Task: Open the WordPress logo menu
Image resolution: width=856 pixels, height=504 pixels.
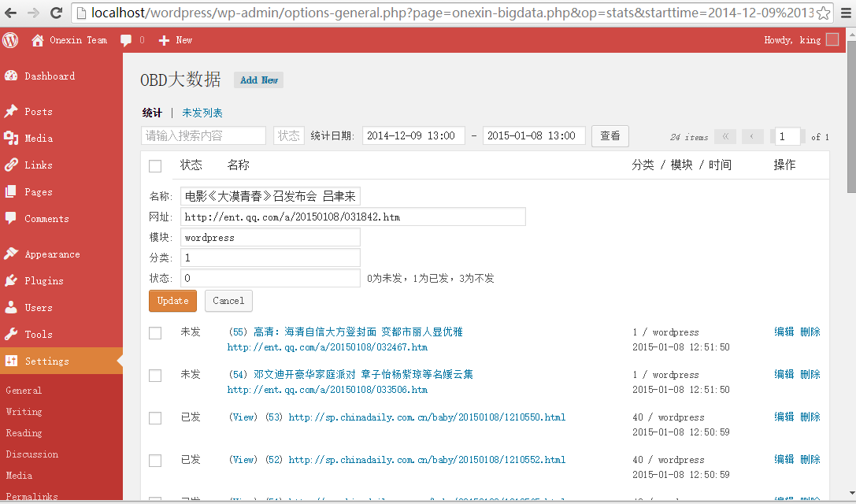Action: (x=10, y=40)
